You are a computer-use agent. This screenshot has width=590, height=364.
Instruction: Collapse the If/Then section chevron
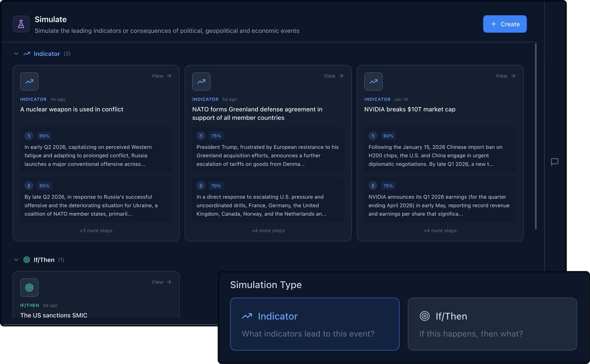click(16, 260)
